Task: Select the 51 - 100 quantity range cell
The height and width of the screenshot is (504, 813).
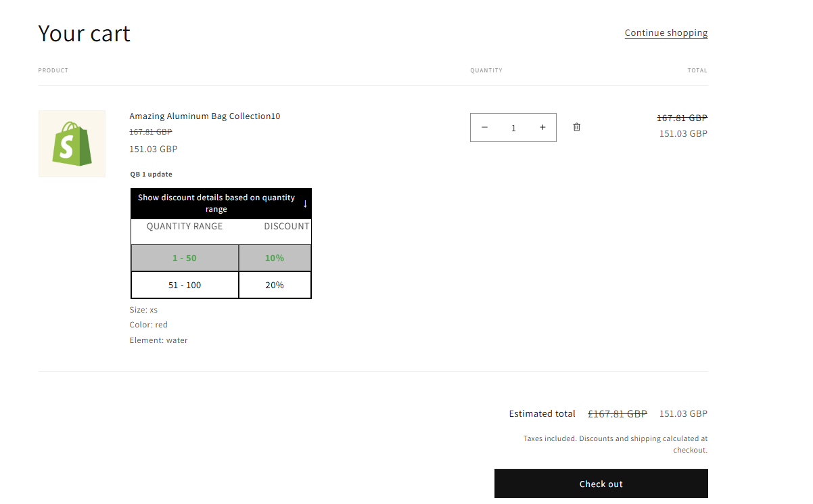Action: pyautogui.click(x=185, y=285)
